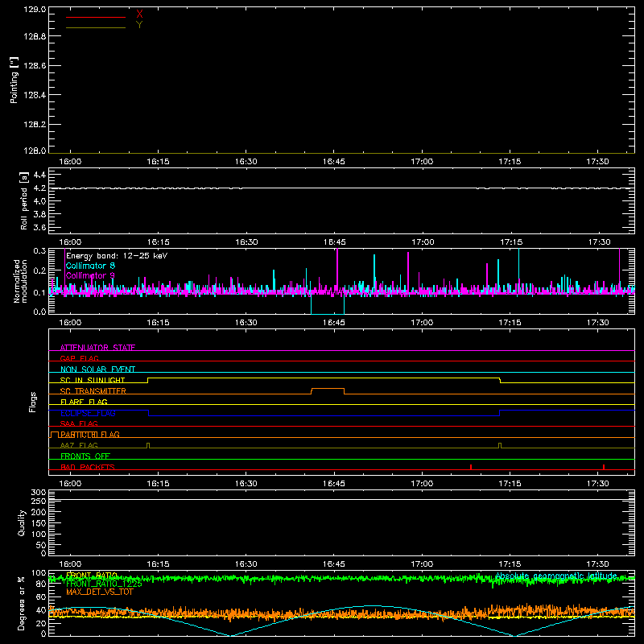Click the 'Degrees or %' axis title
This screenshot has height=644, width=644.
click(x=21, y=603)
